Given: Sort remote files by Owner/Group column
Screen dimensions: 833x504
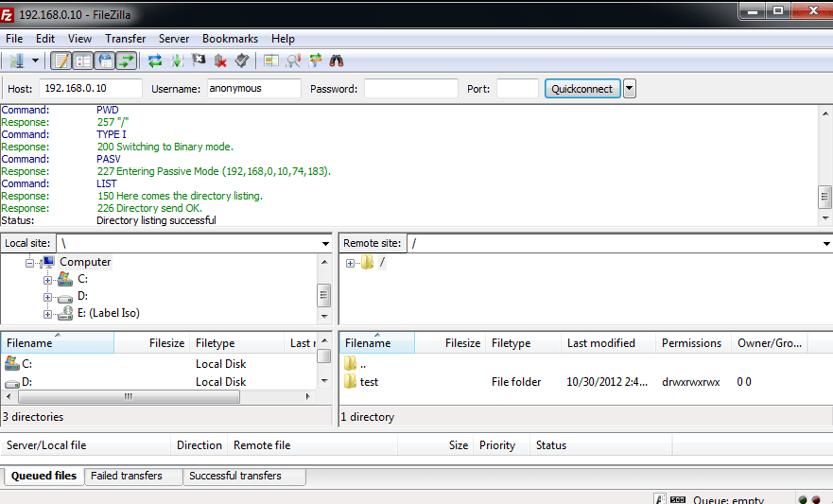Looking at the screenshot, I should point(770,343).
